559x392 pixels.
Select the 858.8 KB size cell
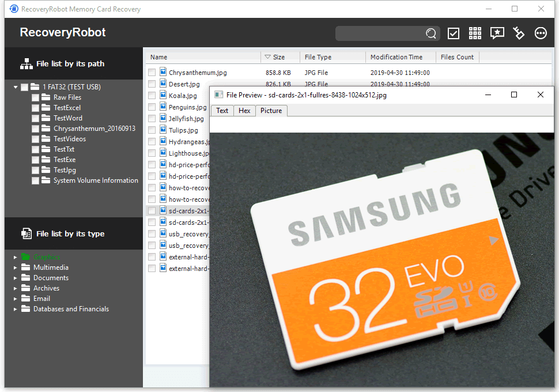278,73
